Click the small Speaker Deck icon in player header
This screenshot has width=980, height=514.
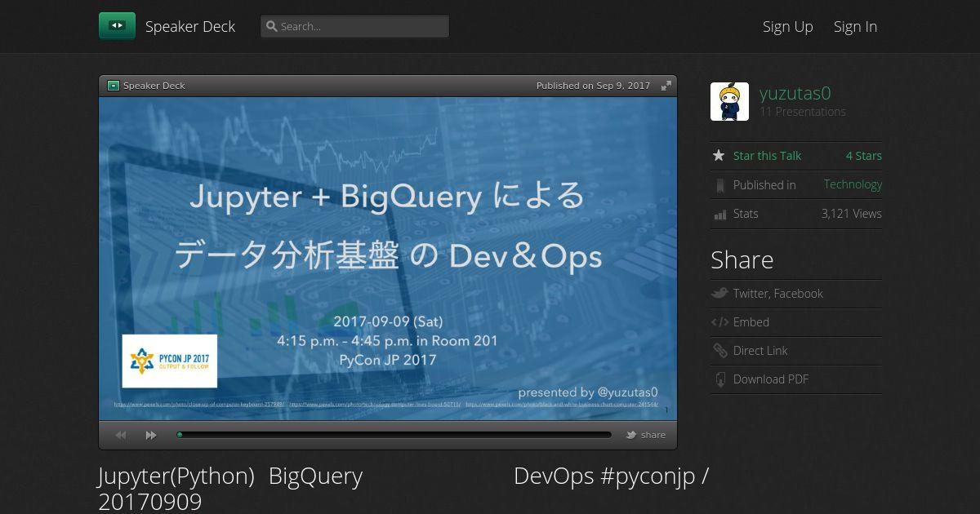pyautogui.click(x=114, y=86)
